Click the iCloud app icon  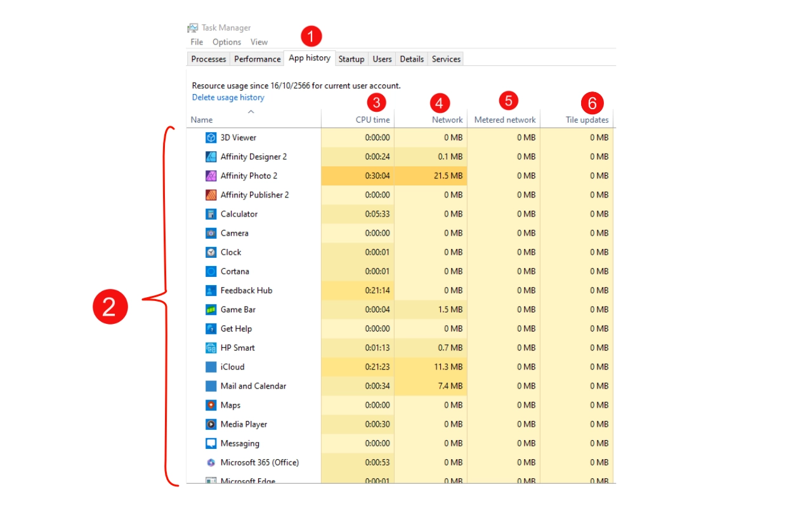click(211, 367)
